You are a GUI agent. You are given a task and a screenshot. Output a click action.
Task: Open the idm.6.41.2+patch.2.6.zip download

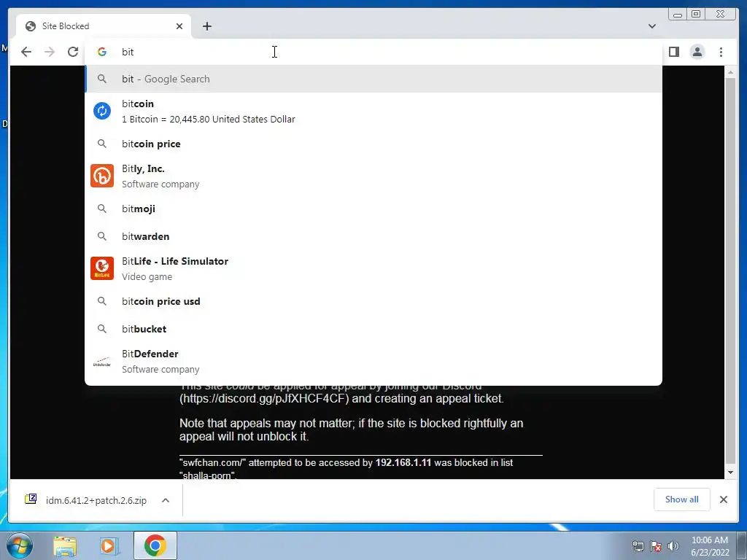click(96, 500)
